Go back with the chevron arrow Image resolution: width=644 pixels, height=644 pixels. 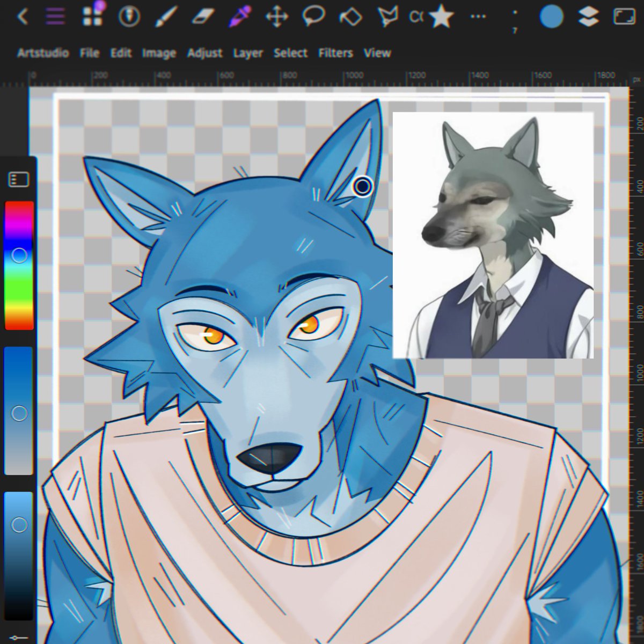coord(23,16)
